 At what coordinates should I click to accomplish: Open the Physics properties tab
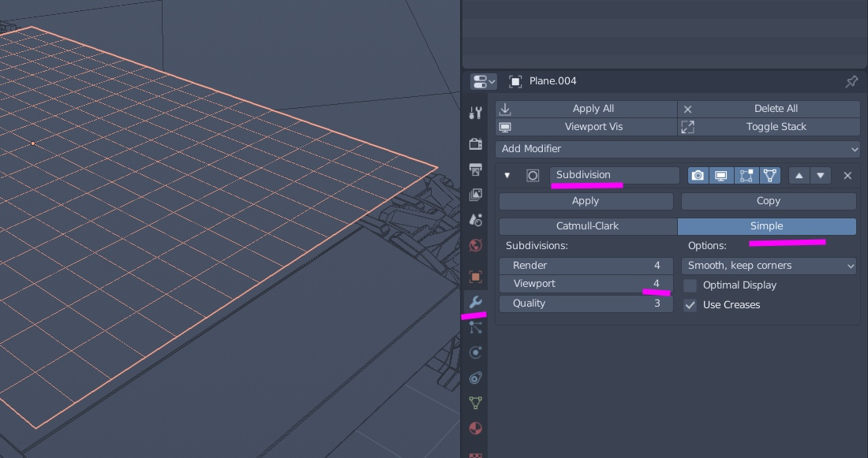(x=475, y=352)
